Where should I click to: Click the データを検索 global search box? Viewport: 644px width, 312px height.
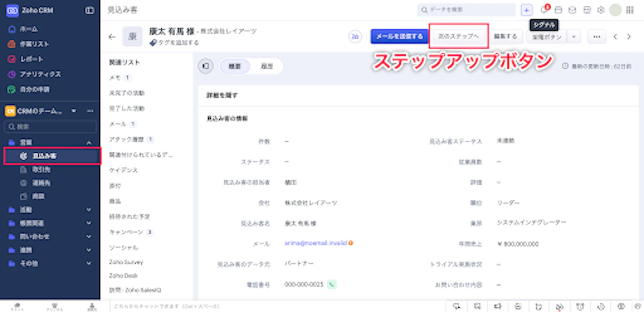point(466,10)
